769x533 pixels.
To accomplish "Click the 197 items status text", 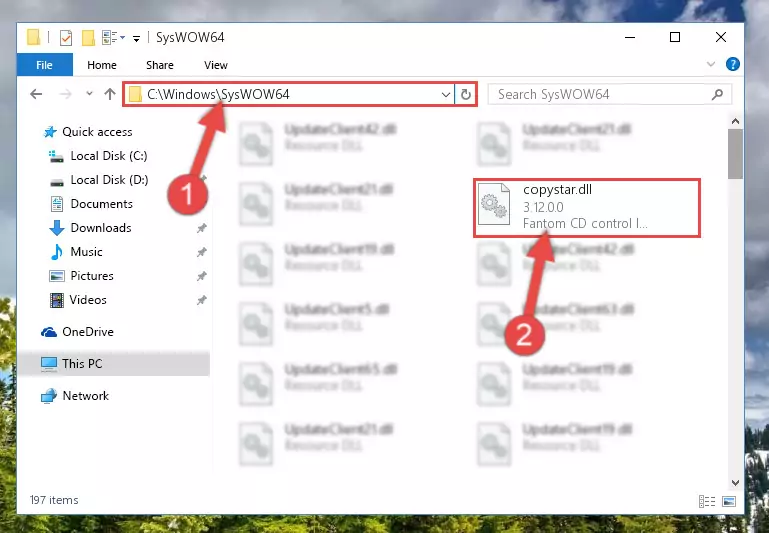I will point(54,500).
